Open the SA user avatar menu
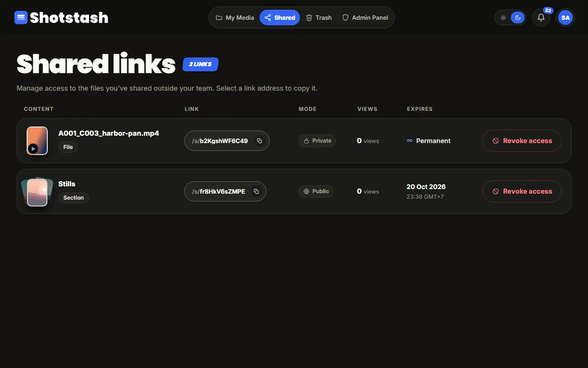 click(565, 17)
